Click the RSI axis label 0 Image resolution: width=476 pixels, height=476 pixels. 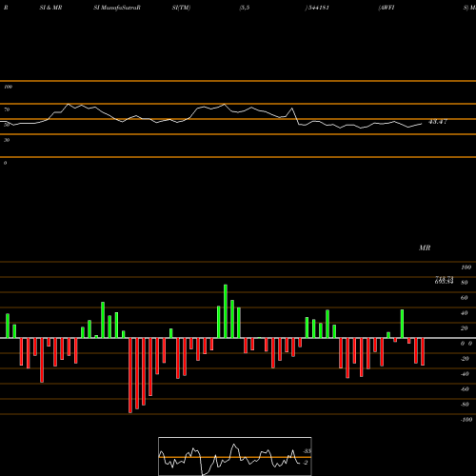[x=5, y=163]
